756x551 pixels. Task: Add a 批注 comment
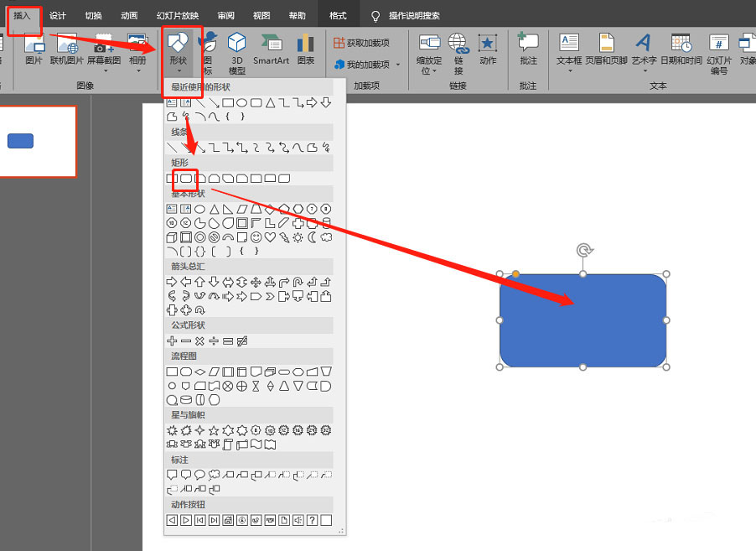pos(528,49)
